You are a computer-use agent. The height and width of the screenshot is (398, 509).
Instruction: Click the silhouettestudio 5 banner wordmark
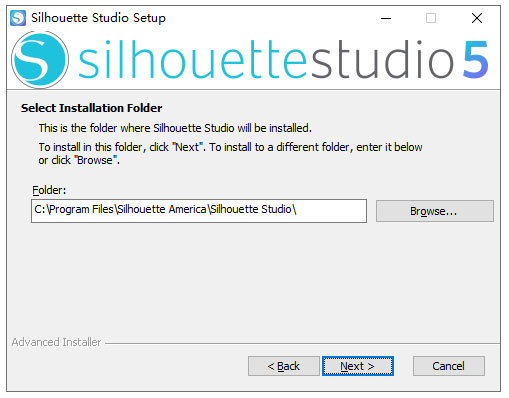tap(284, 60)
